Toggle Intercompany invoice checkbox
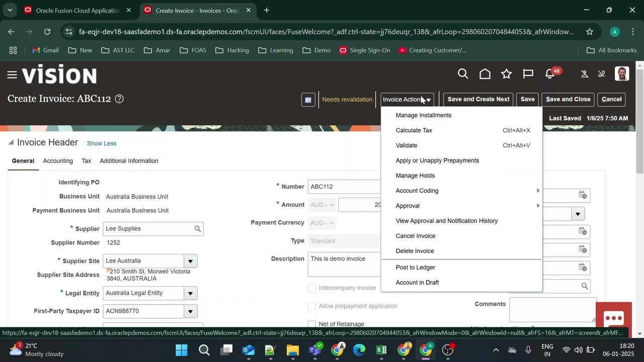This screenshot has height=362, width=644. click(312, 288)
